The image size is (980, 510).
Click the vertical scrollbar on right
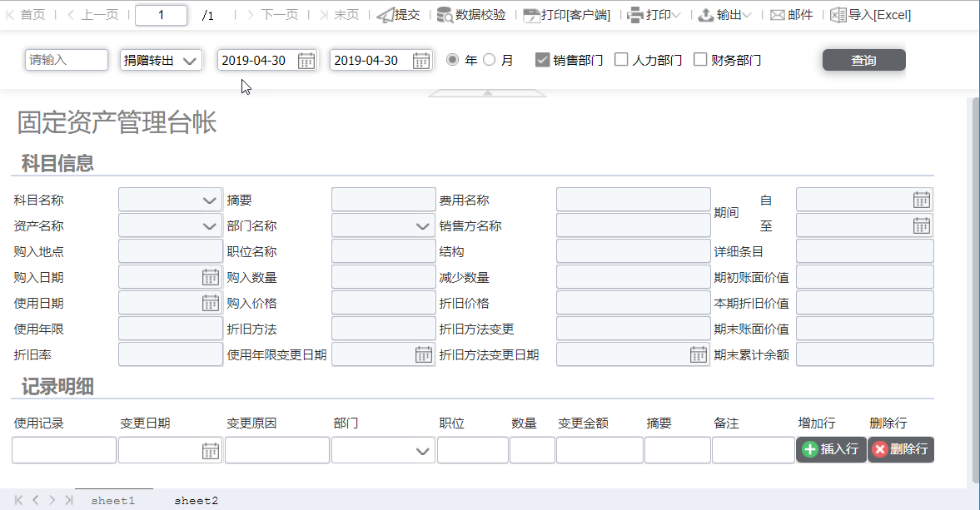pyautogui.click(x=976, y=290)
